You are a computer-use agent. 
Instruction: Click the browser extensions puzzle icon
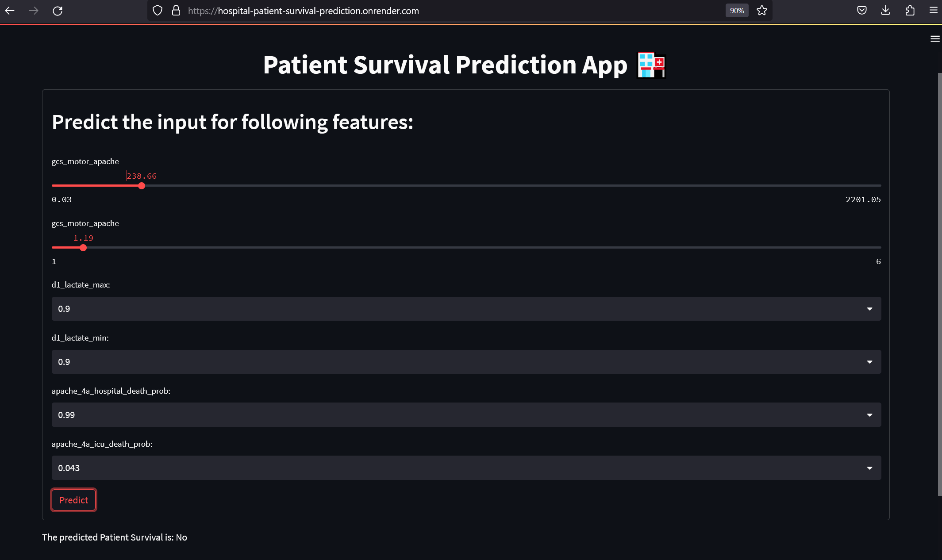pos(910,11)
